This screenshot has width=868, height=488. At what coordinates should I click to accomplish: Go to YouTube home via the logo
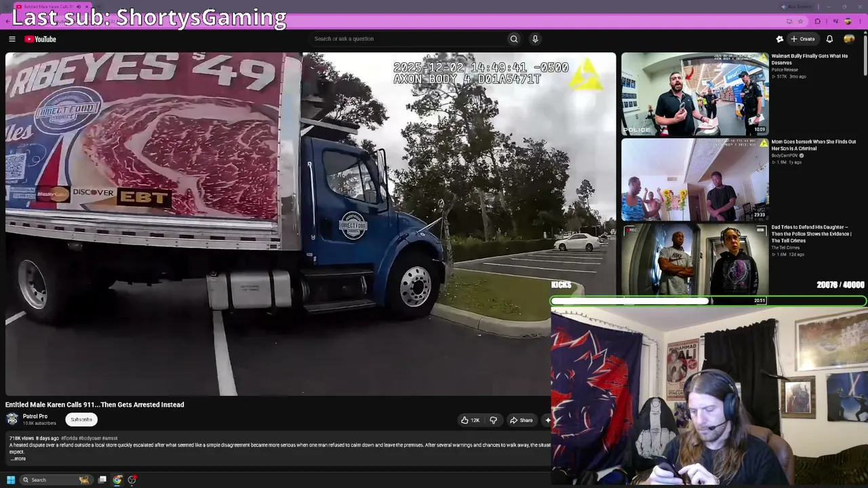click(41, 39)
